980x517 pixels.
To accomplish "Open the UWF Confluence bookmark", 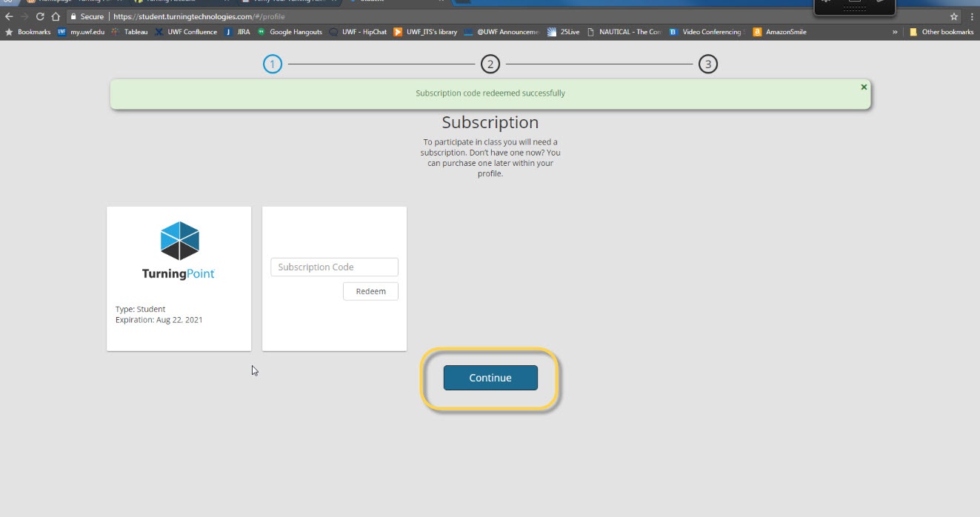I will point(186,32).
